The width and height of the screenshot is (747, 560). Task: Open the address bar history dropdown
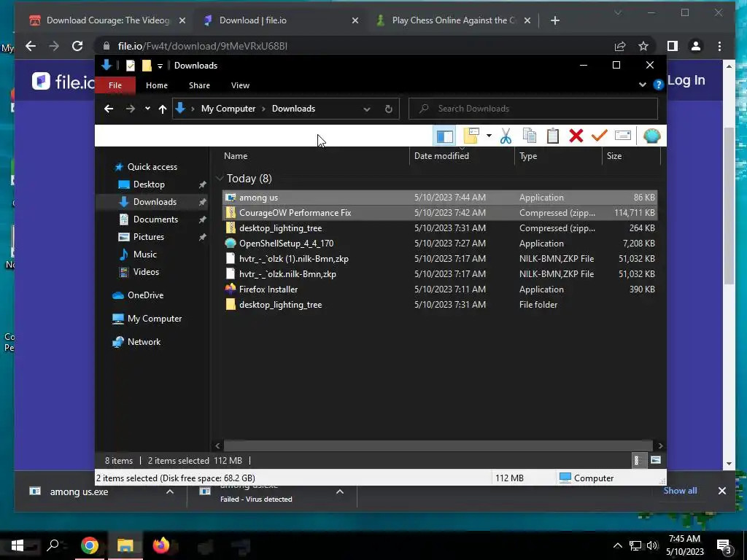click(x=367, y=109)
